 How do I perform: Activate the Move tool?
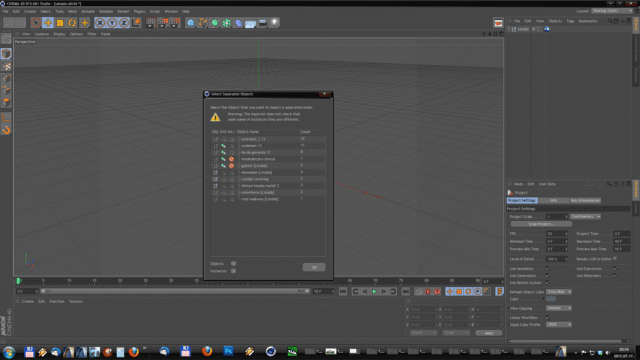click(48, 23)
